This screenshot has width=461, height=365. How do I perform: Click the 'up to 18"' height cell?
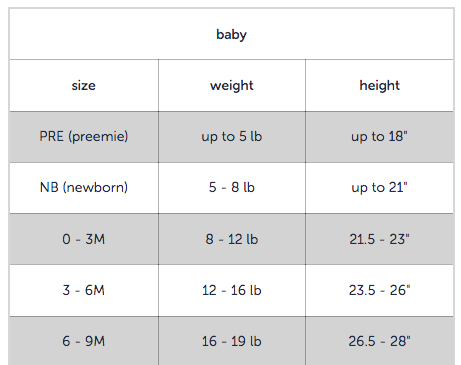[x=379, y=137]
